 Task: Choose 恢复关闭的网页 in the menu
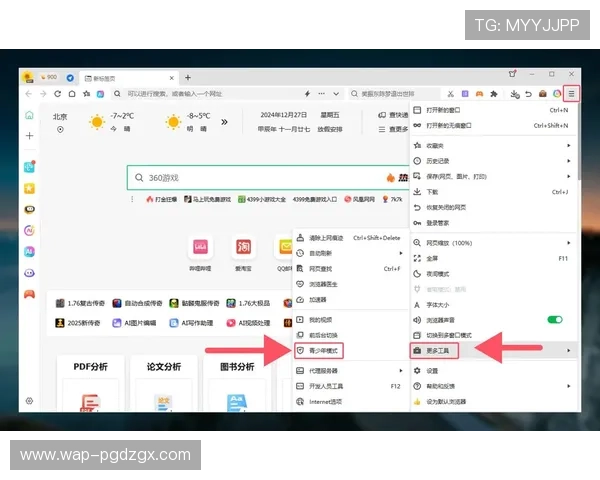(493, 207)
